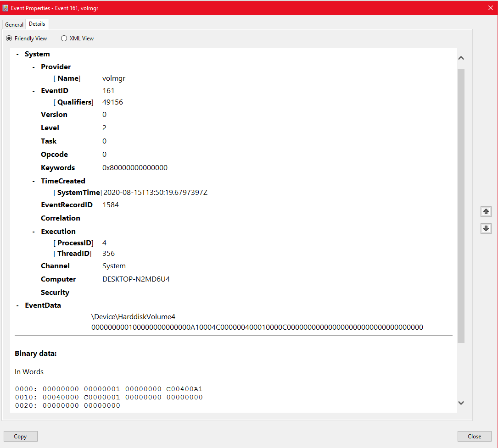Click the In Words label
The width and height of the screenshot is (498, 448).
pyautogui.click(x=29, y=372)
